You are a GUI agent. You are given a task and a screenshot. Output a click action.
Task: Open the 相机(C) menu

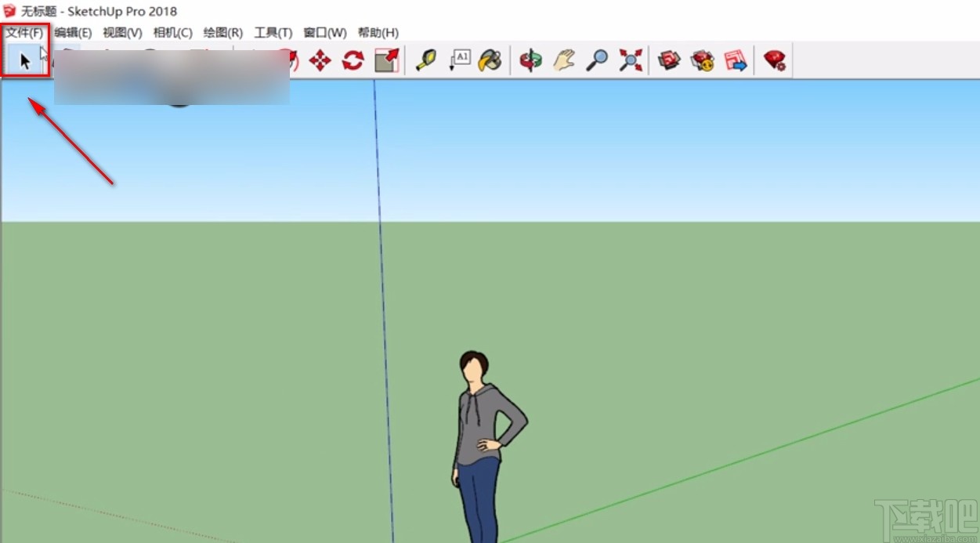click(172, 33)
